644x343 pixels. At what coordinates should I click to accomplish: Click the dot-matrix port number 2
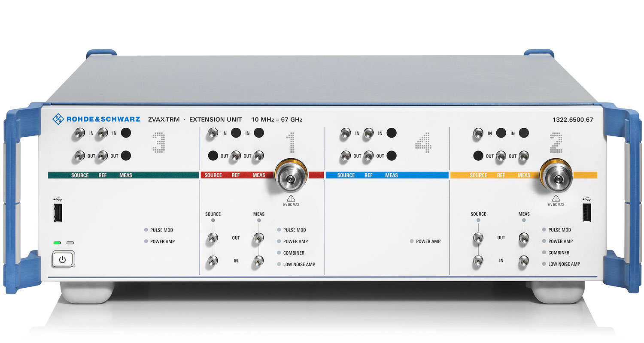pos(556,142)
